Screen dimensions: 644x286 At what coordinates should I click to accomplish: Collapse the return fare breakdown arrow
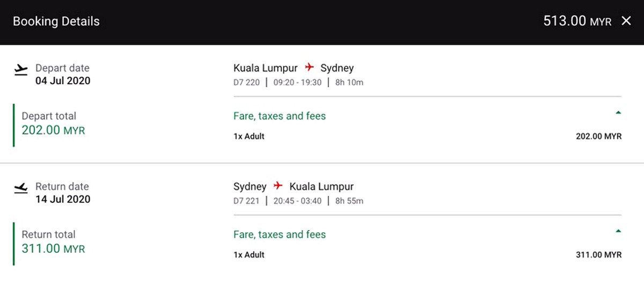coord(618,231)
